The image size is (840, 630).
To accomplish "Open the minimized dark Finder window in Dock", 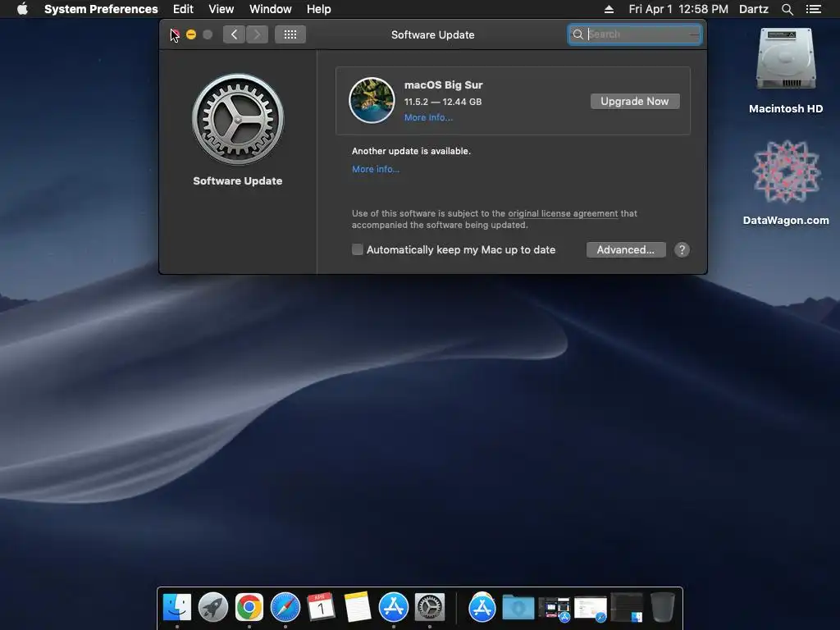I will 627,608.
